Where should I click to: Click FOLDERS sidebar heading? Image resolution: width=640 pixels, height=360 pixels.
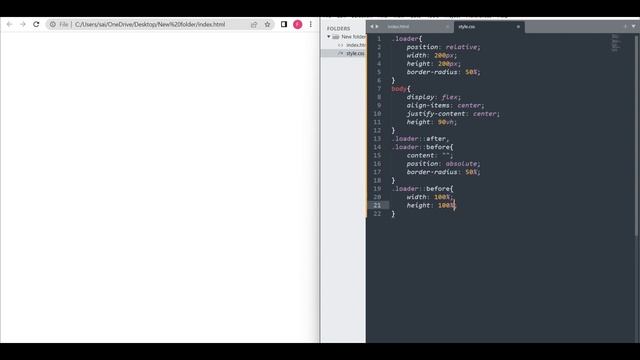(x=338, y=29)
